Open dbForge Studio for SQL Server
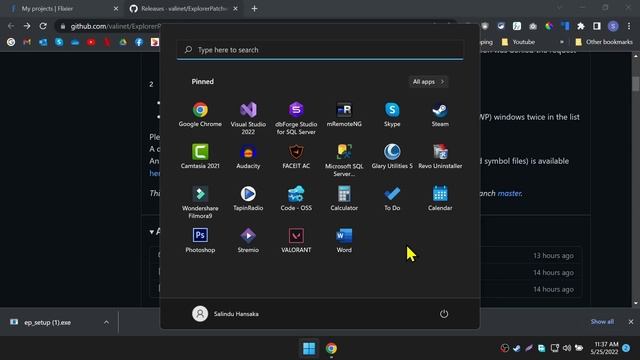 (x=296, y=118)
